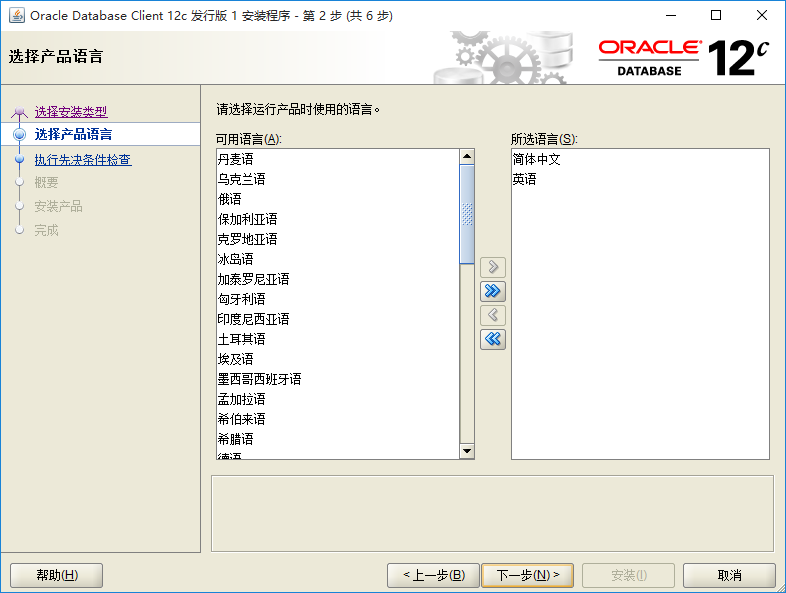Select 墨西哥西班牙语 in available languages
The width and height of the screenshot is (786, 593).
coord(338,379)
